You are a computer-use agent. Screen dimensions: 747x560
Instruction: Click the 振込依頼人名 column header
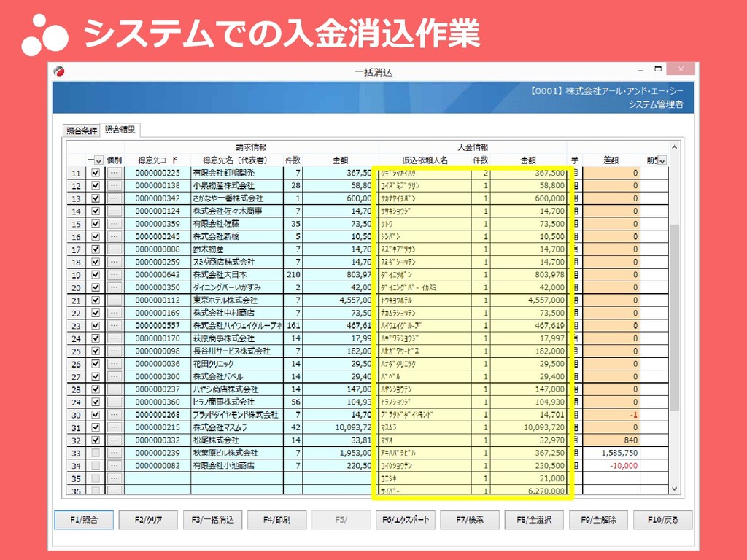point(425,160)
